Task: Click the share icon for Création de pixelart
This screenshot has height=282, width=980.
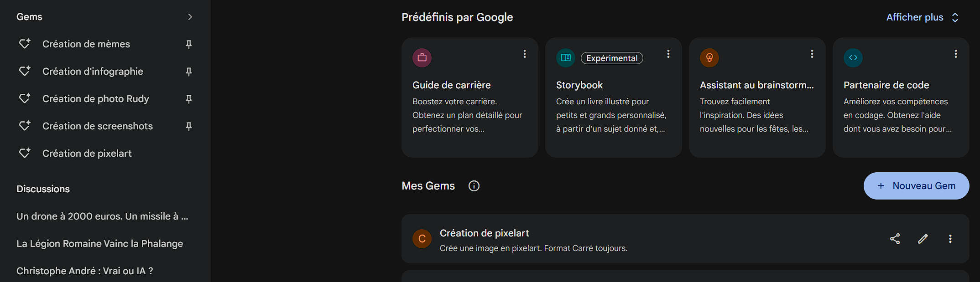Action: 895,239
